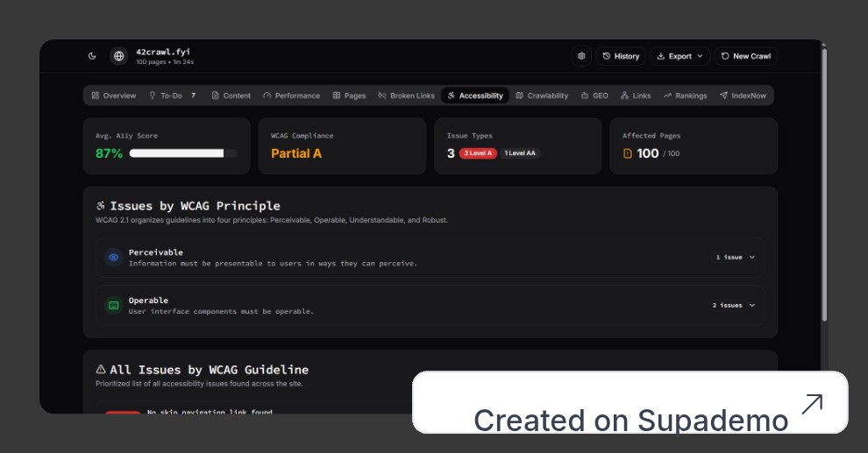Screen dimensions: 868x453
Task: Click the IndexNow paper plane icon
Action: [x=723, y=96]
